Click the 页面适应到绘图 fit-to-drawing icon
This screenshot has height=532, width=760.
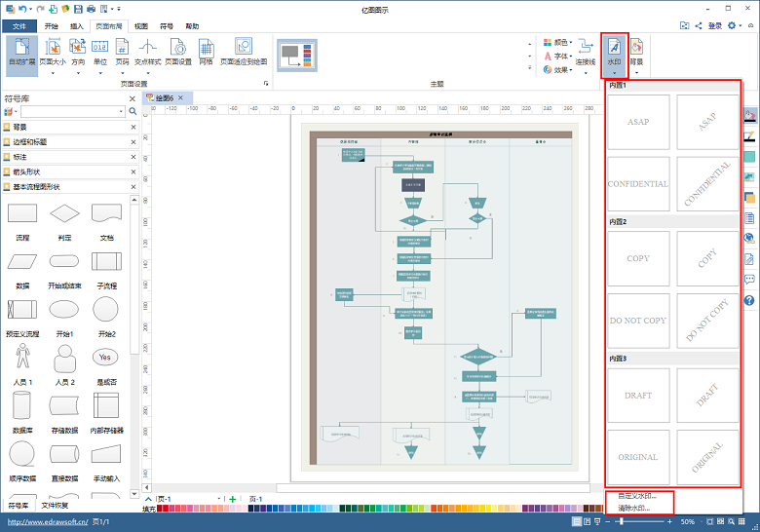point(244,52)
